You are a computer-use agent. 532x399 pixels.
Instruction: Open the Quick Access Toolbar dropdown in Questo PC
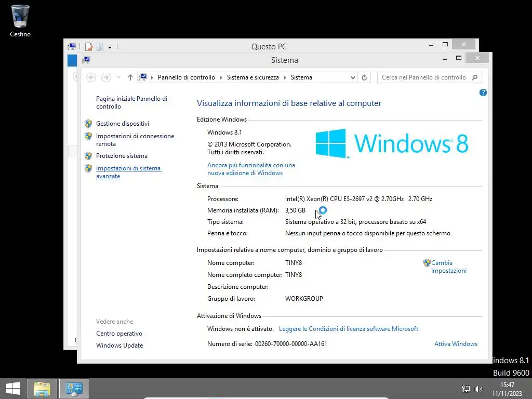110,47
